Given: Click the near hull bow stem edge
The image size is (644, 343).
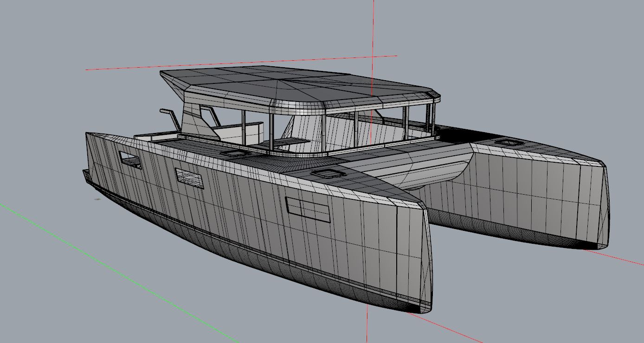Looking at the screenshot, I should pyautogui.click(x=429, y=255).
